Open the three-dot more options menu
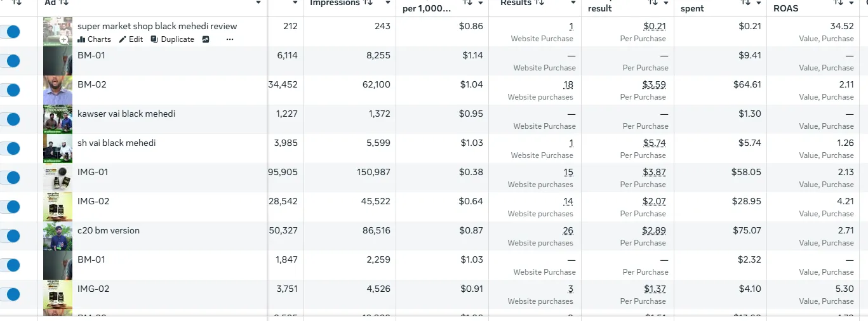Viewport: 868px width, 321px height. click(230, 39)
